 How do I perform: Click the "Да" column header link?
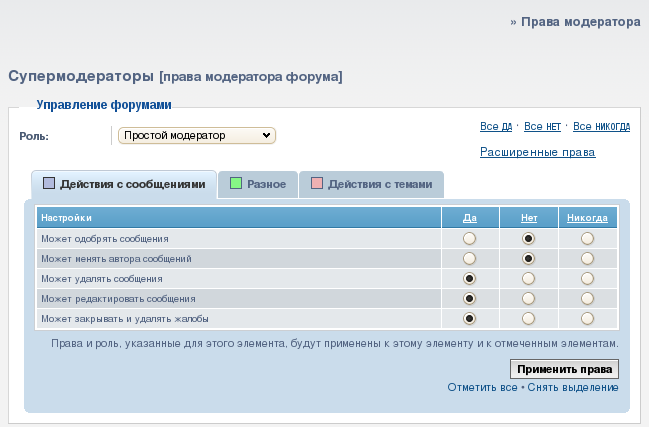469,217
